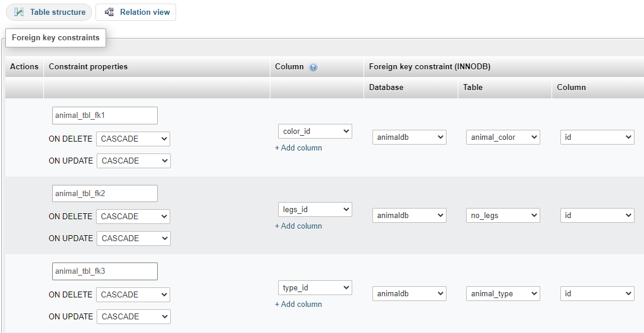Open the color_id column dropdown
Screen dimensions: 644x333
[315, 132]
